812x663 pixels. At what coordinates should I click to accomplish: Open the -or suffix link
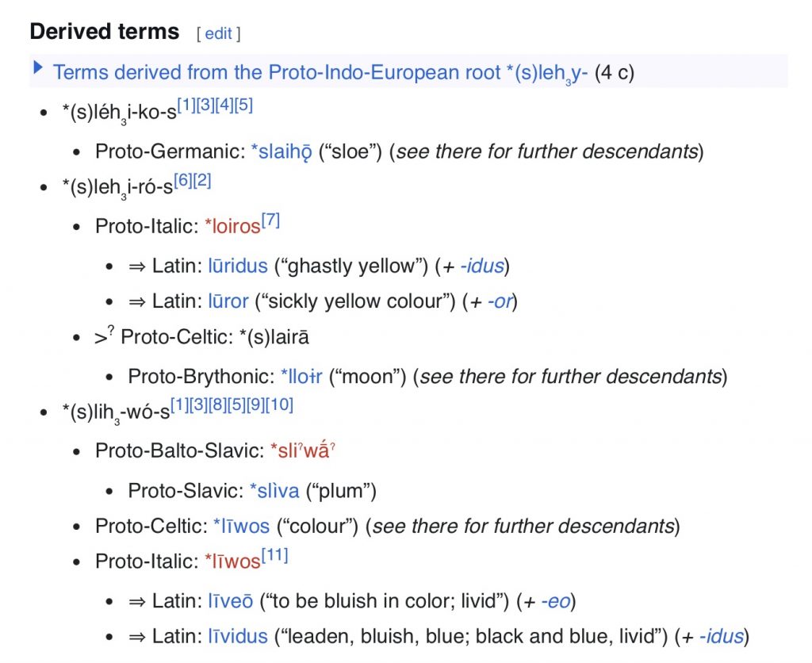(x=500, y=301)
